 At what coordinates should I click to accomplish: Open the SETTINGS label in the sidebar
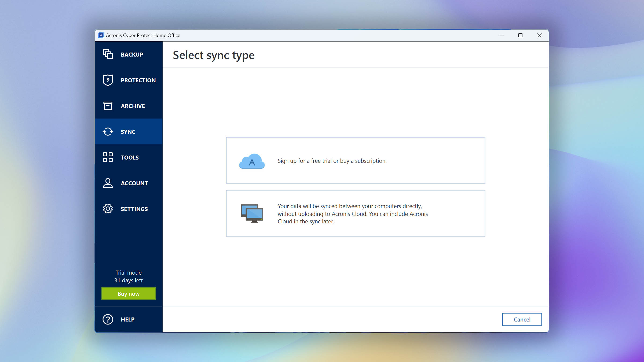coord(134,209)
